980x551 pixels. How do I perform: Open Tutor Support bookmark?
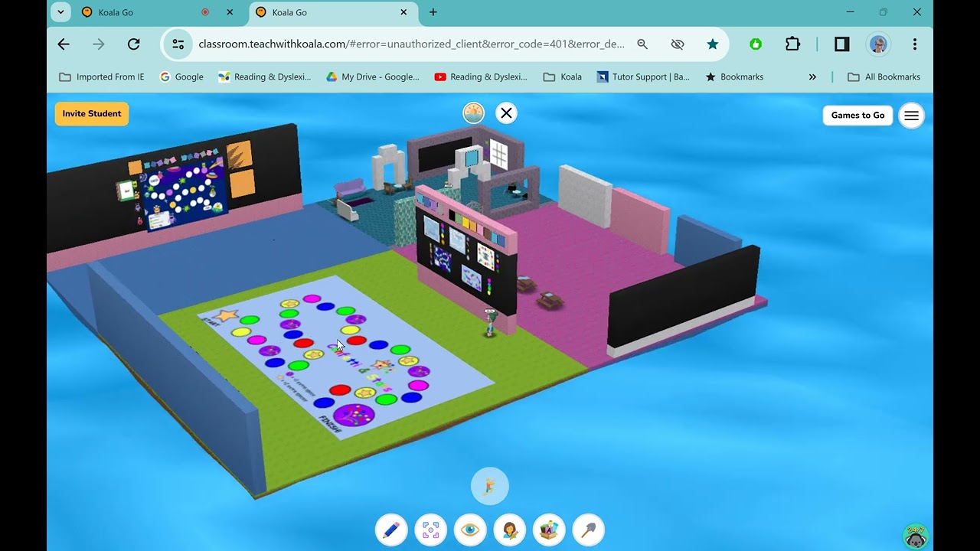click(x=643, y=77)
